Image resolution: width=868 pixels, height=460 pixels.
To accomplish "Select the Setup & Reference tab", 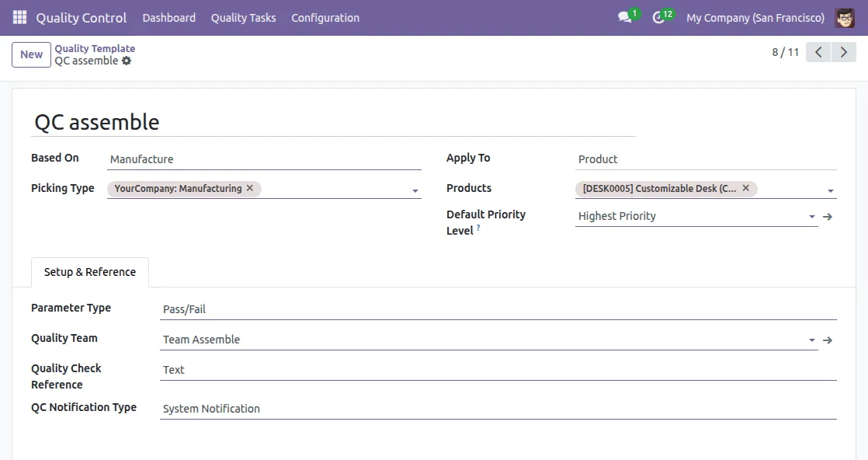I will 89,272.
